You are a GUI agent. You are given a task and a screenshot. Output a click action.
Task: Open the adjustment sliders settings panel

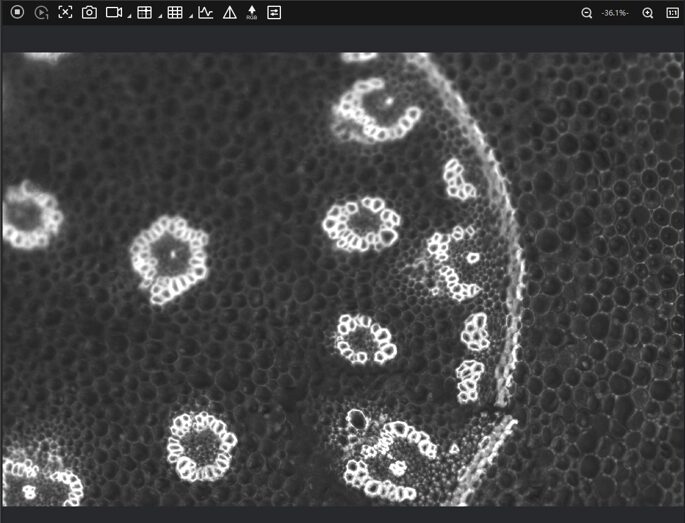[x=274, y=13]
